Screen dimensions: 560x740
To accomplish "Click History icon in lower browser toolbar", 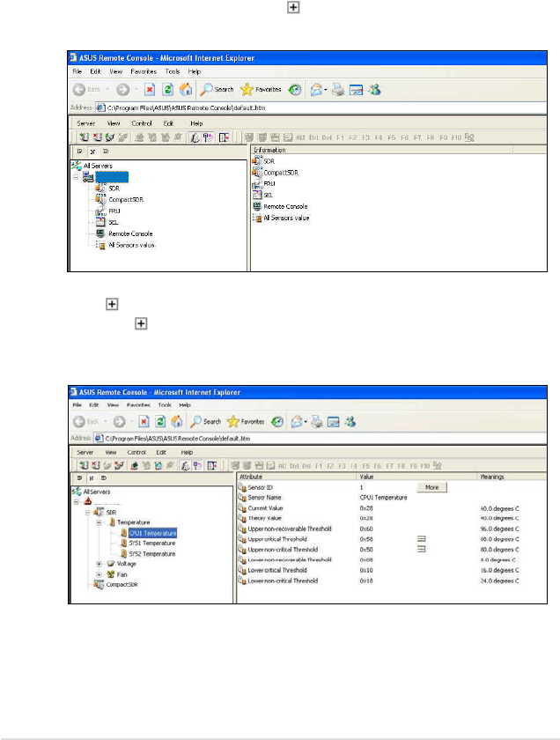I will point(277,421).
